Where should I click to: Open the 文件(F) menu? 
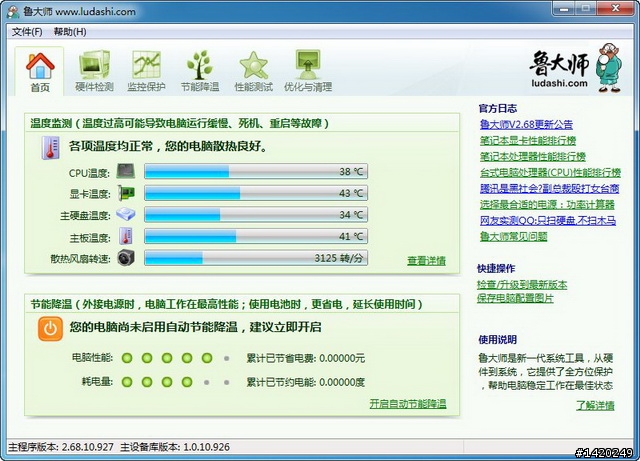pyautogui.click(x=27, y=32)
